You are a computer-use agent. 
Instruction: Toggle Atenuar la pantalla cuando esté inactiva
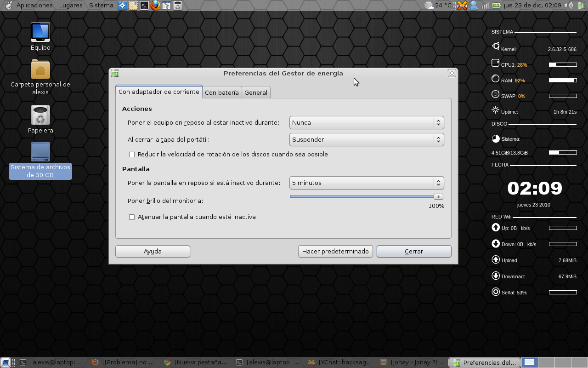click(132, 217)
